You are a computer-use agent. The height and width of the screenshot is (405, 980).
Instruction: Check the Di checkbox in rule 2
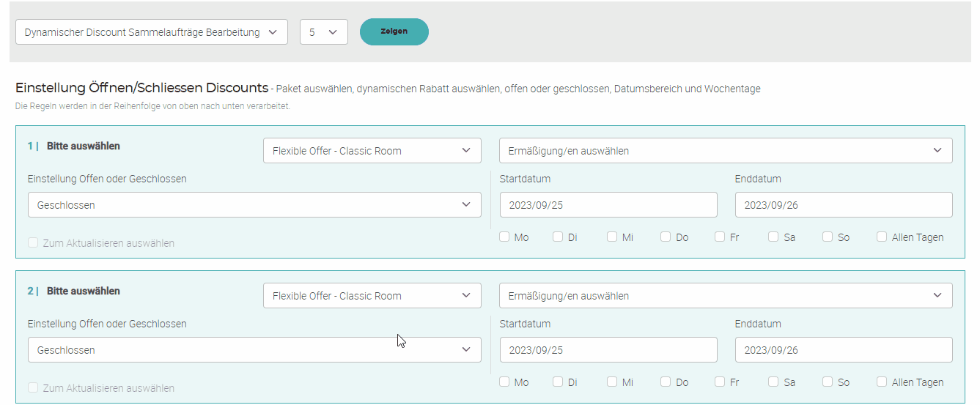[558, 382]
